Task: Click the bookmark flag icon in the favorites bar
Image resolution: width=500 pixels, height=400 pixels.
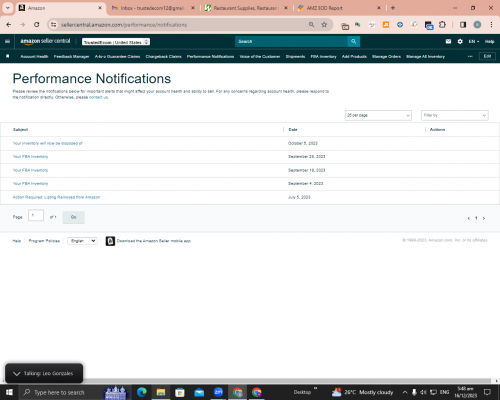Action: 7,56
